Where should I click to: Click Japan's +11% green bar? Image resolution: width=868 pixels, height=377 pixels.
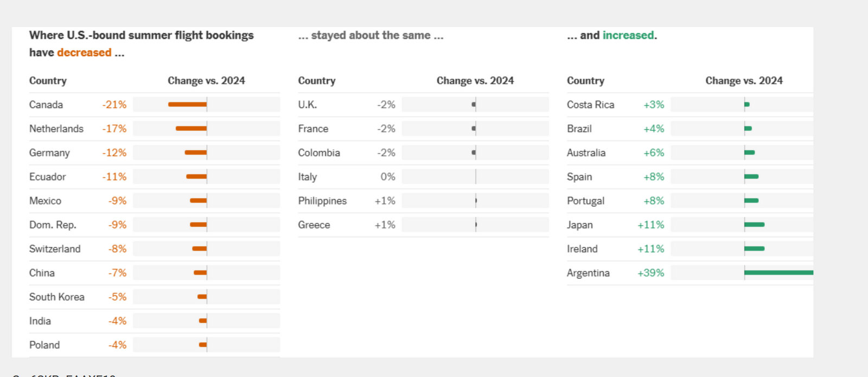click(754, 225)
